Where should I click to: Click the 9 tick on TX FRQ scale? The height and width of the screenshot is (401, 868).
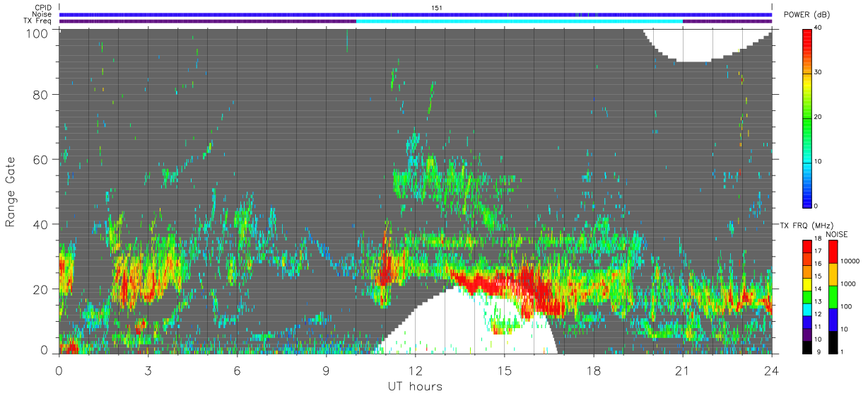click(819, 352)
